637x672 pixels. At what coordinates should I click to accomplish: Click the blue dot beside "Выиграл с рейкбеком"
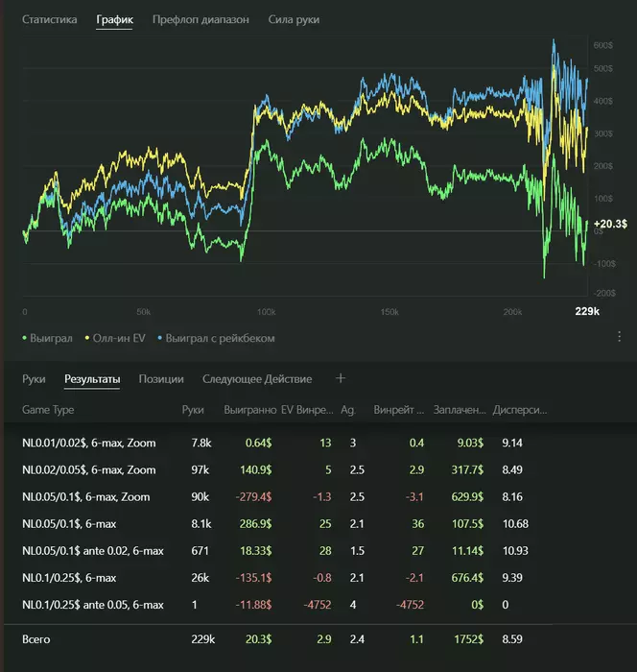[159, 338]
